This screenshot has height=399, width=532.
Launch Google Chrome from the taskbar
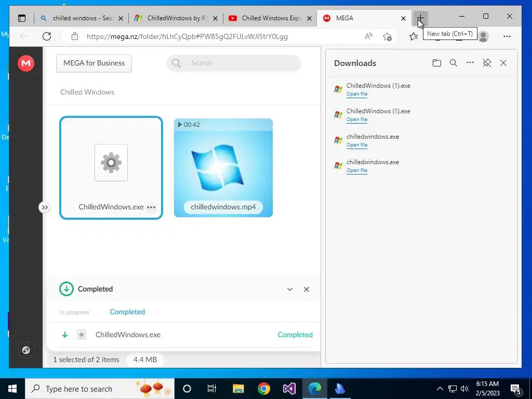(263, 389)
